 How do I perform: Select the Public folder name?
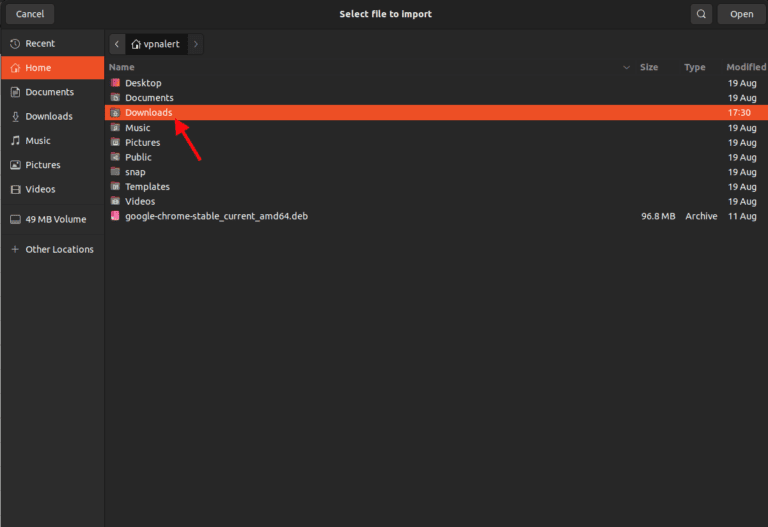point(138,157)
